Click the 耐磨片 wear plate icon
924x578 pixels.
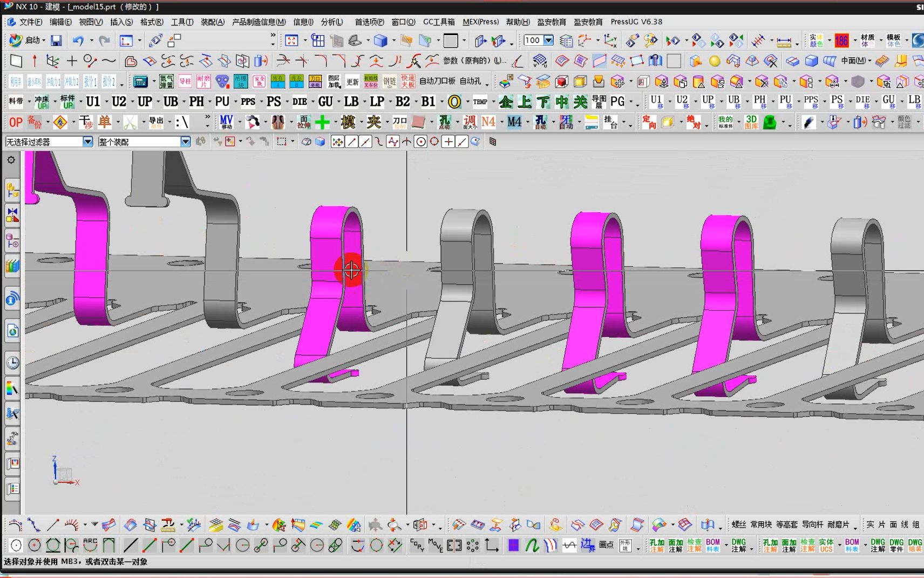(x=203, y=82)
